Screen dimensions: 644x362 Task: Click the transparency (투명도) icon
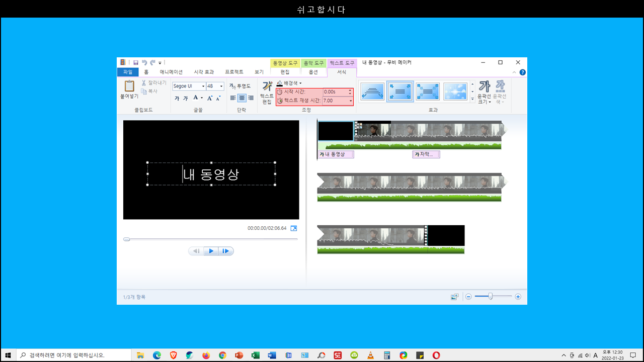point(232,86)
